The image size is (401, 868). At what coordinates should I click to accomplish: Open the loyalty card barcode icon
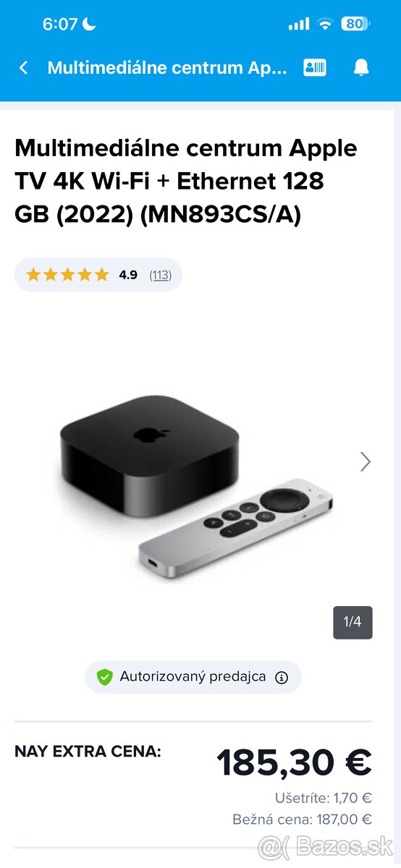(315, 68)
